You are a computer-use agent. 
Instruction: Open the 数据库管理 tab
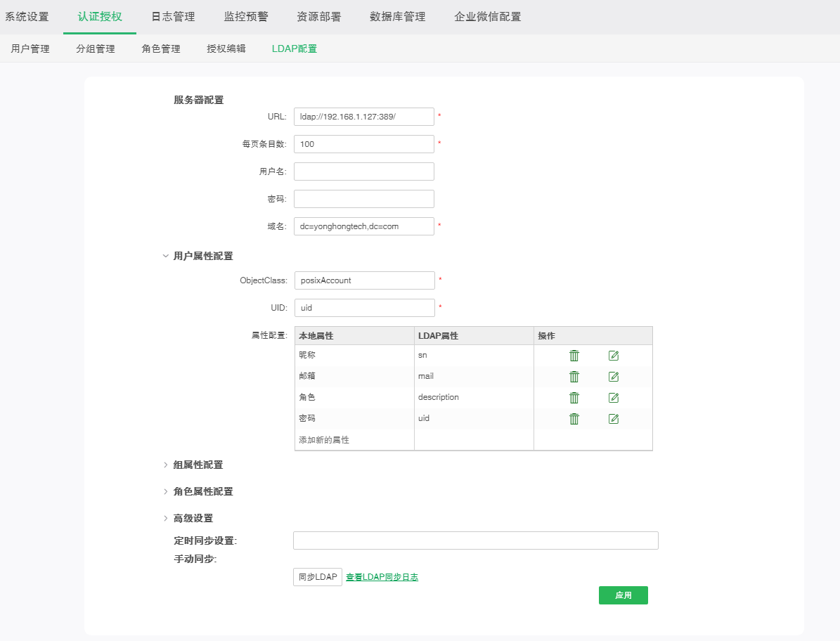[397, 16]
